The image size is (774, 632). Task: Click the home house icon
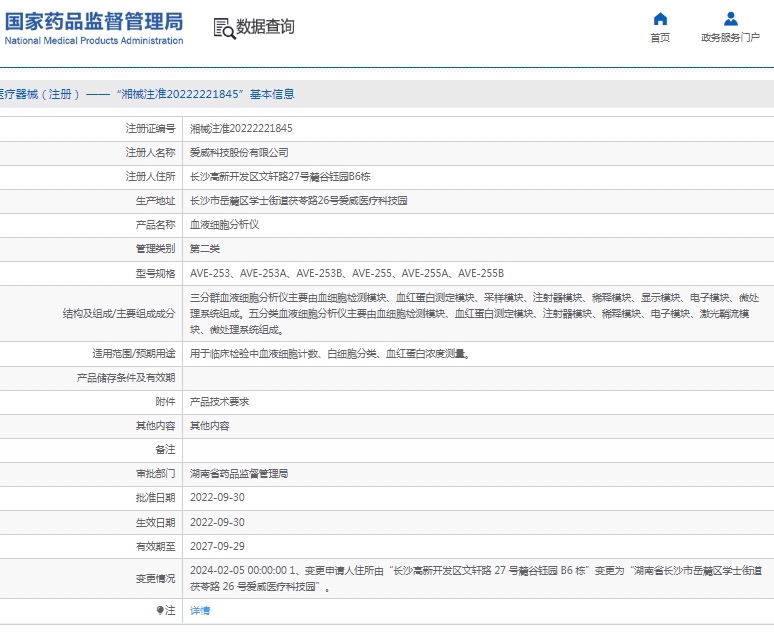click(x=660, y=19)
